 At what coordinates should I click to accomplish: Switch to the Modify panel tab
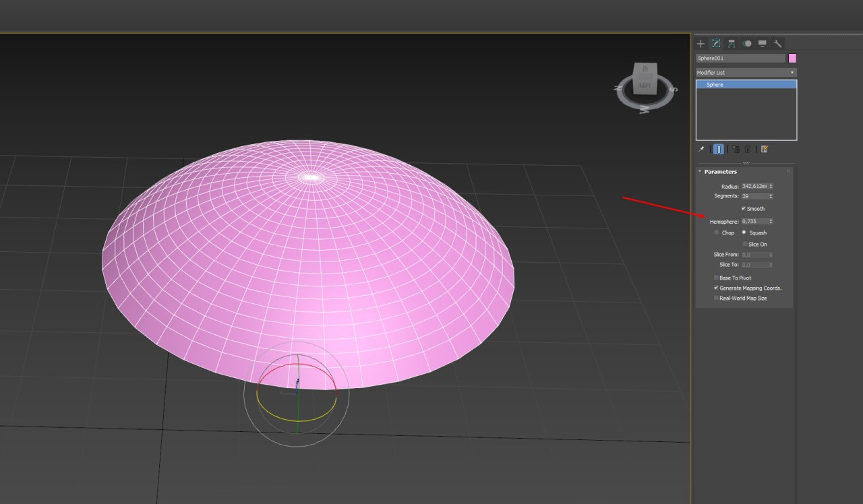(716, 43)
